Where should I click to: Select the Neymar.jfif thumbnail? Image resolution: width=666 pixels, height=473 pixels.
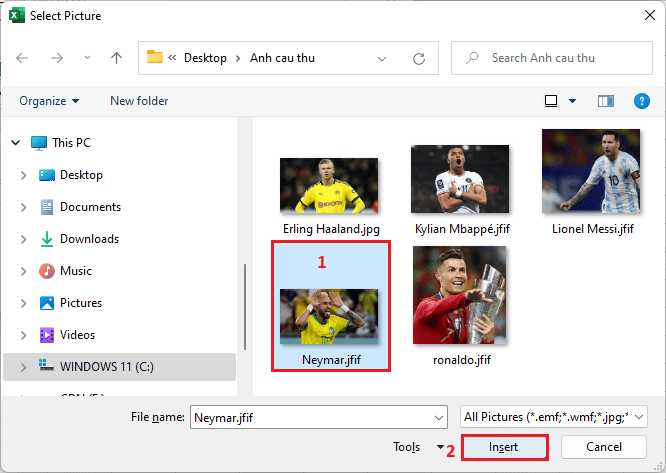tap(329, 316)
